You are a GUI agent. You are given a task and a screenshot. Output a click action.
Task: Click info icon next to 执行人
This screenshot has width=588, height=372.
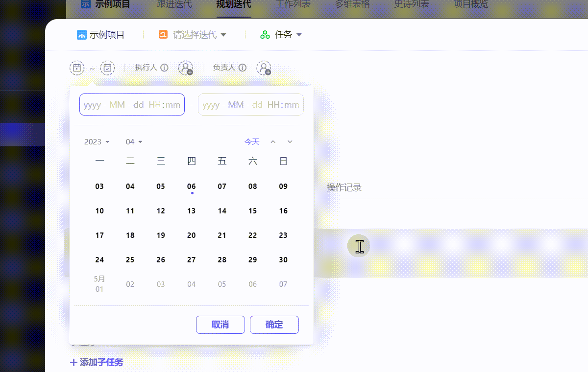165,68
